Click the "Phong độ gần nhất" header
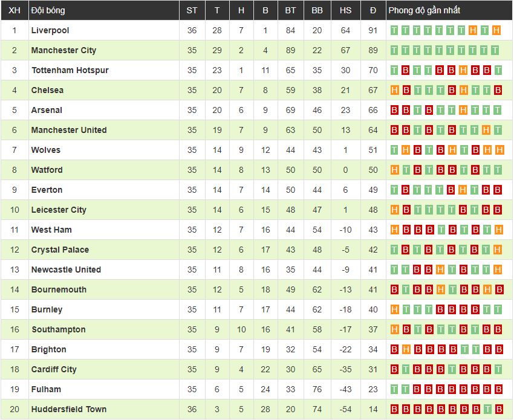 pos(424,10)
